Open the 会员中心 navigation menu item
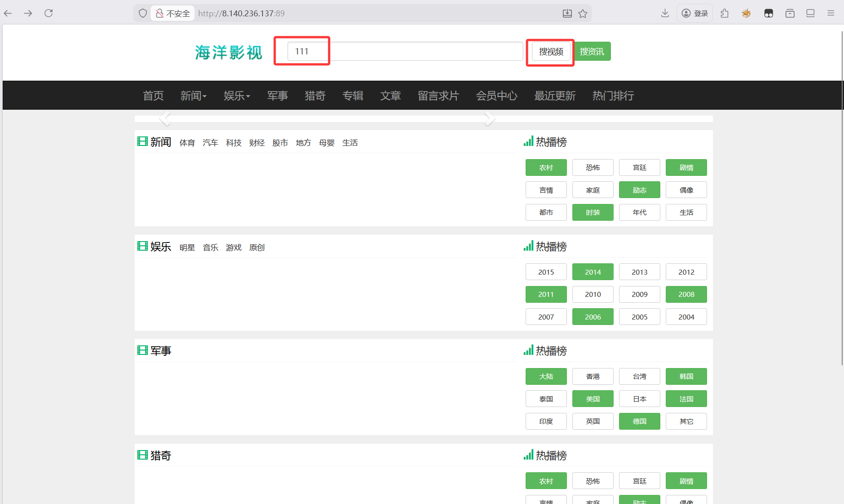This screenshot has height=504, width=844. point(496,96)
